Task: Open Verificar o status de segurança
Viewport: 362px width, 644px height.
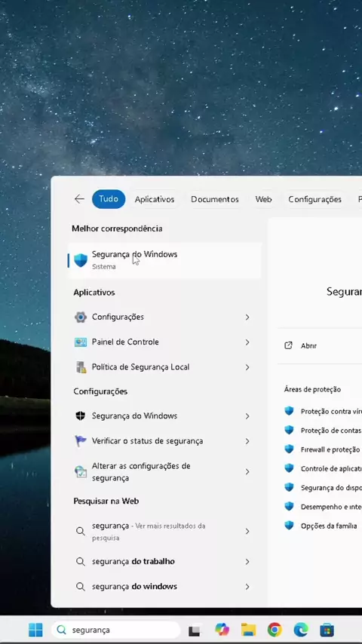Action: [x=164, y=441]
